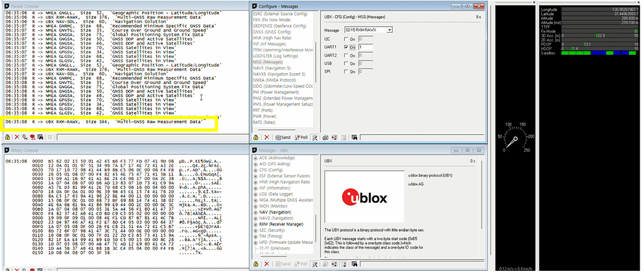Uncheck the UART1 On checkbox
The width and height of the screenshot is (644, 274).
click(x=346, y=47)
